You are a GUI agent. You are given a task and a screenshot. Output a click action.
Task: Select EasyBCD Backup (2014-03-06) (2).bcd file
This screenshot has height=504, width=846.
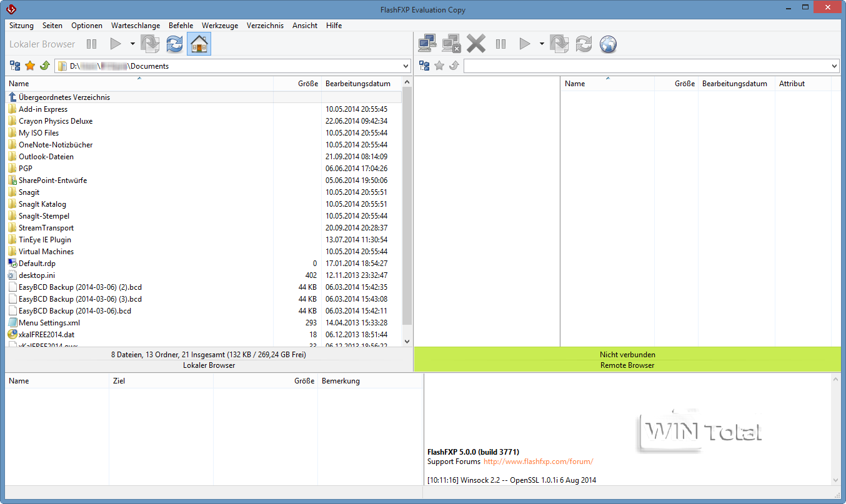coord(204,287)
